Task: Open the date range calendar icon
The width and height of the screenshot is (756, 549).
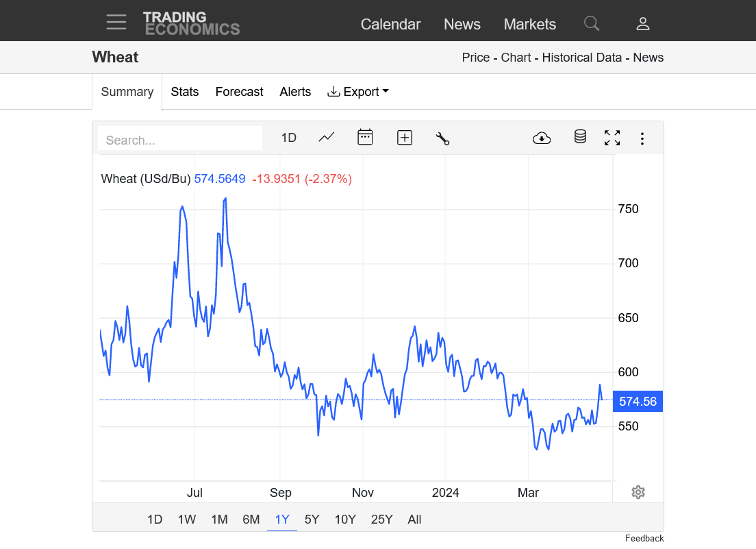Action: 365,137
